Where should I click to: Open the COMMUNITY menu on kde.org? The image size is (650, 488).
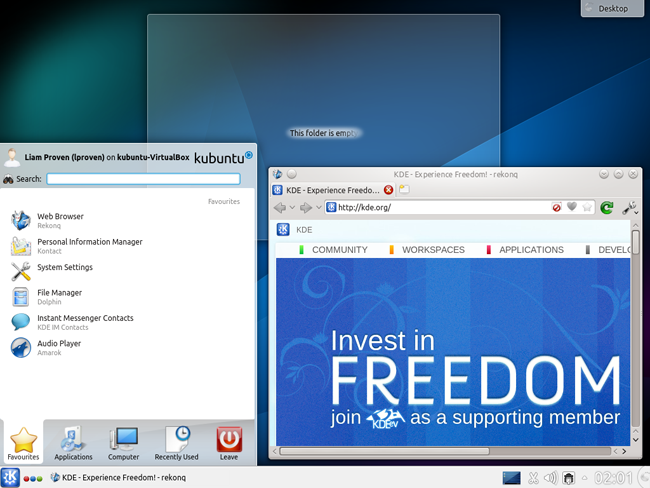click(340, 250)
